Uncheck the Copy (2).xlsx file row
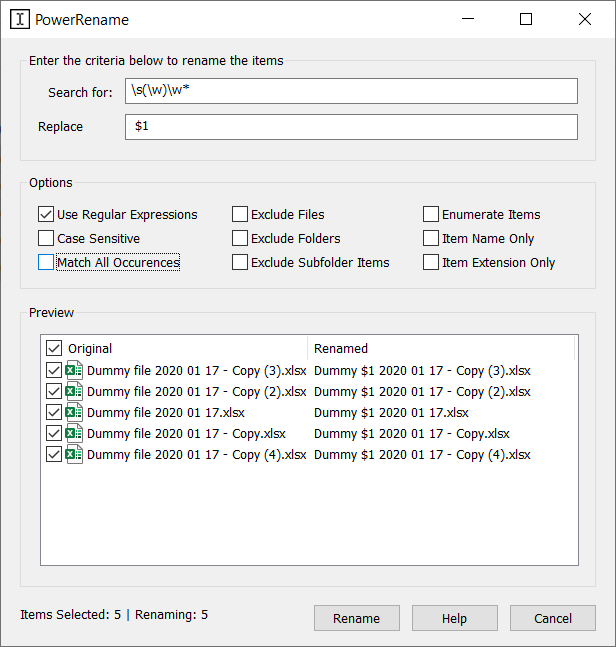Screen dimensions: 616x647 point(54,391)
